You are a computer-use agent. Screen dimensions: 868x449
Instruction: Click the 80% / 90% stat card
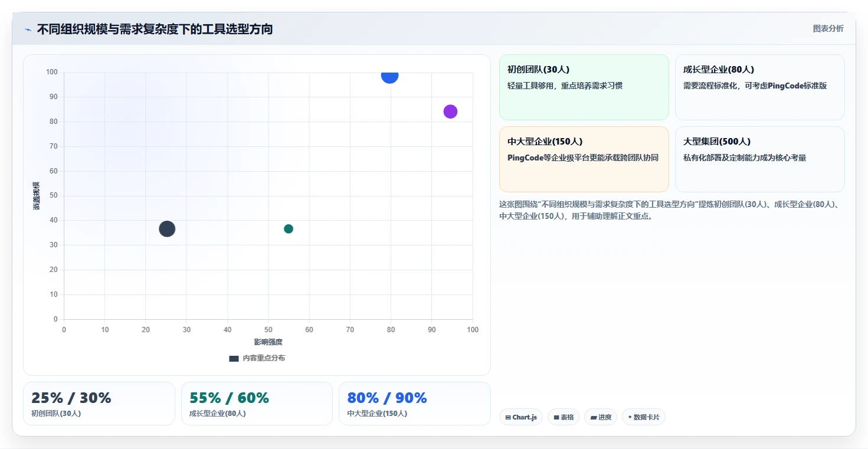pos(415,404)
